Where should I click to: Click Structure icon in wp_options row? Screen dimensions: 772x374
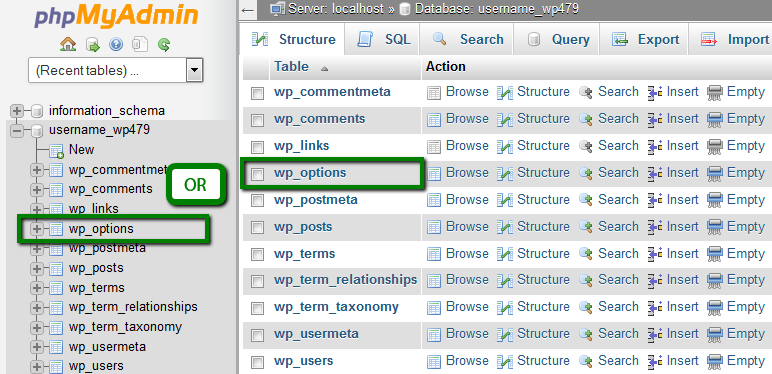[x=505, y=173]
